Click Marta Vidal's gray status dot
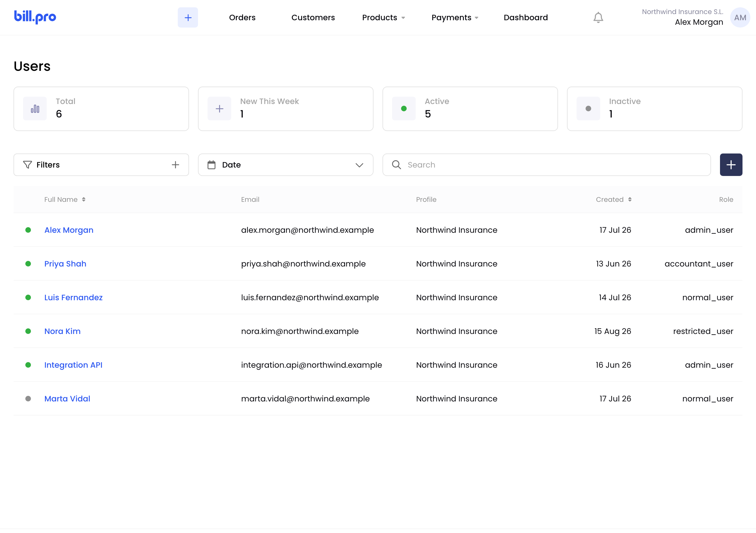Viewport: 756px width, 533px height. pyautogui.click(x=28, y=398)
